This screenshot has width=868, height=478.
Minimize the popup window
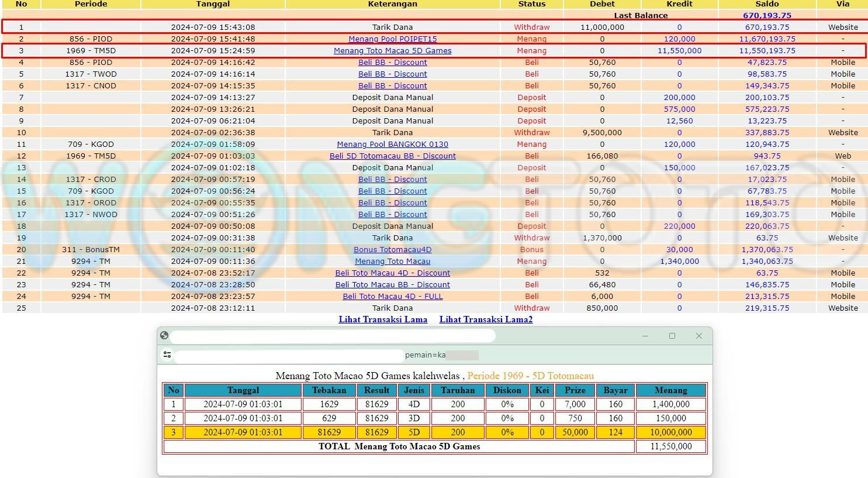click(x=645, y=336)
